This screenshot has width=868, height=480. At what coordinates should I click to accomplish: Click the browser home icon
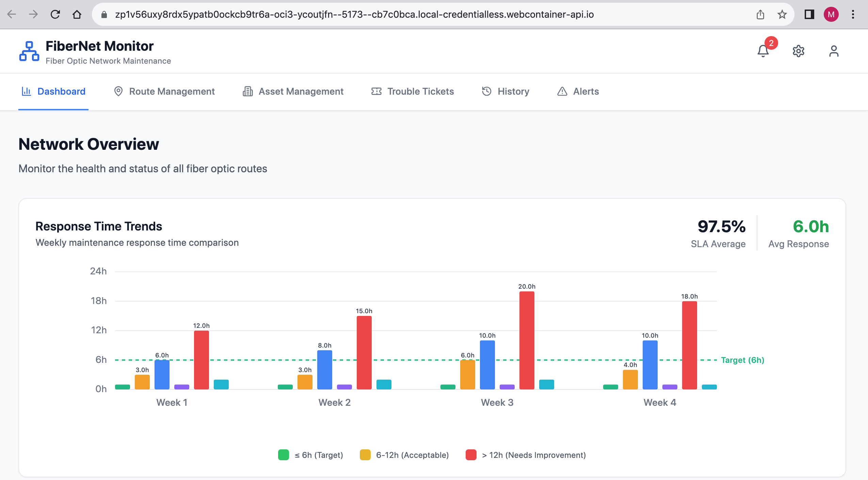[77, 14]
